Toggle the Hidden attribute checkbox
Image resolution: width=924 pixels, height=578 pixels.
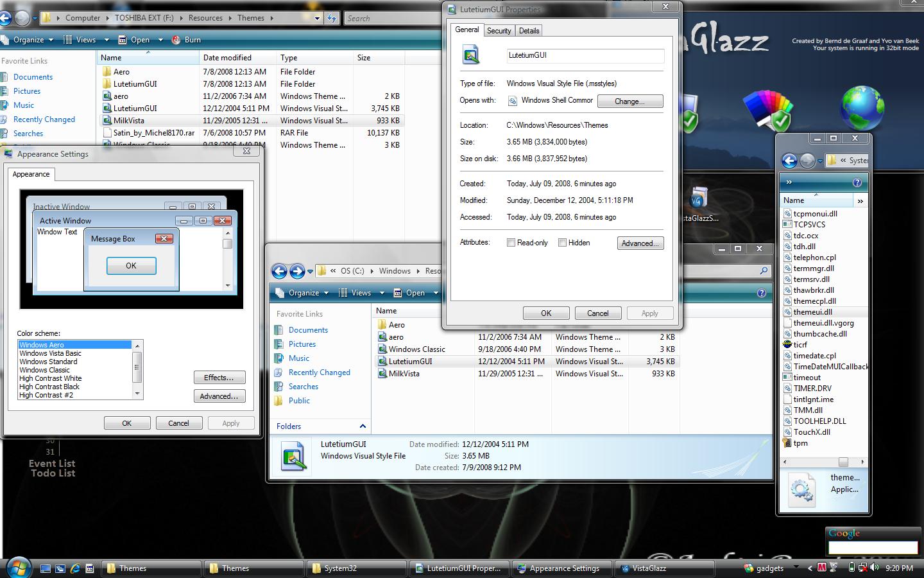coord(562,243)
